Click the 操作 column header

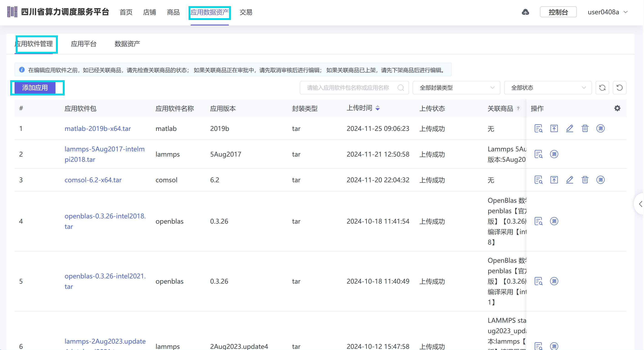[x=537, y=108]
